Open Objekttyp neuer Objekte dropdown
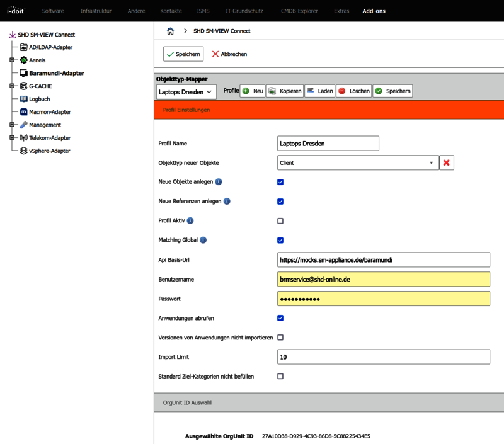 357,163
